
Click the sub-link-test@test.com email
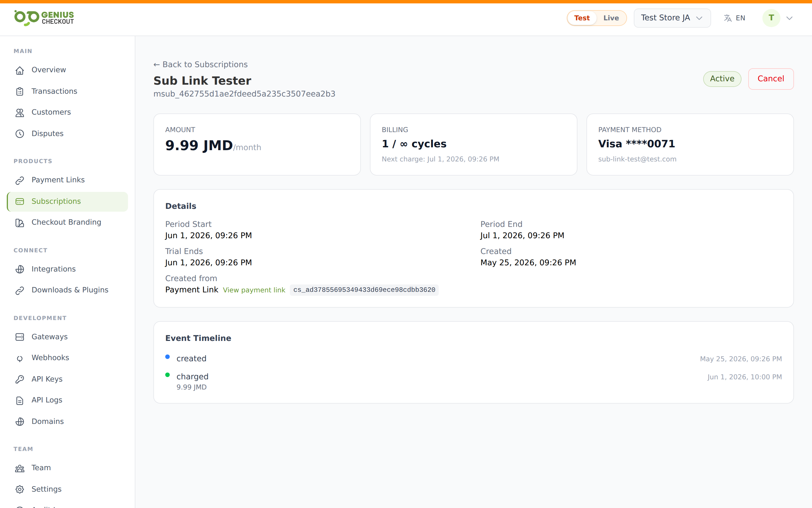tap(637, 159)
